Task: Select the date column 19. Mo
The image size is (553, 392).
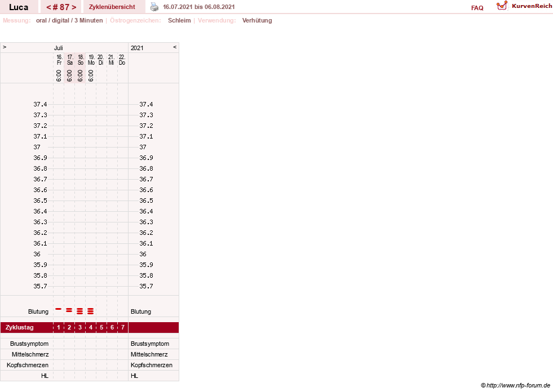Action: coord(91,60)
